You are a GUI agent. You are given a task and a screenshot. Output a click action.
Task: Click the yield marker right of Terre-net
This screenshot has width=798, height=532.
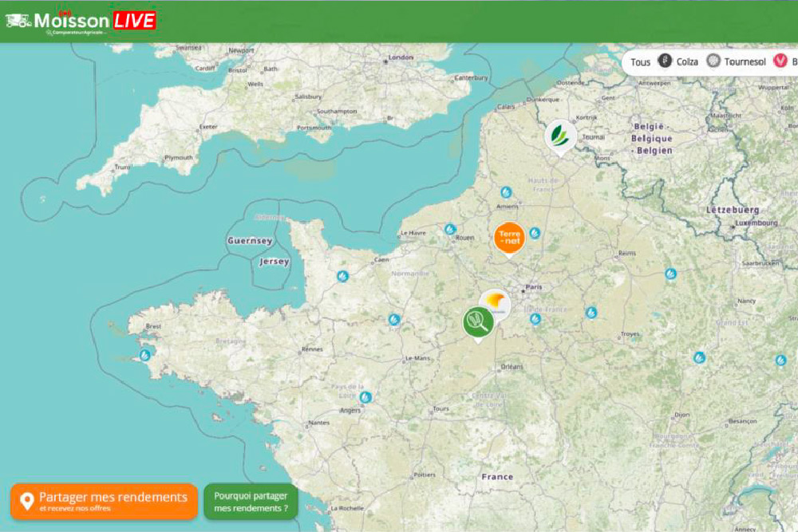coord(535,233)
